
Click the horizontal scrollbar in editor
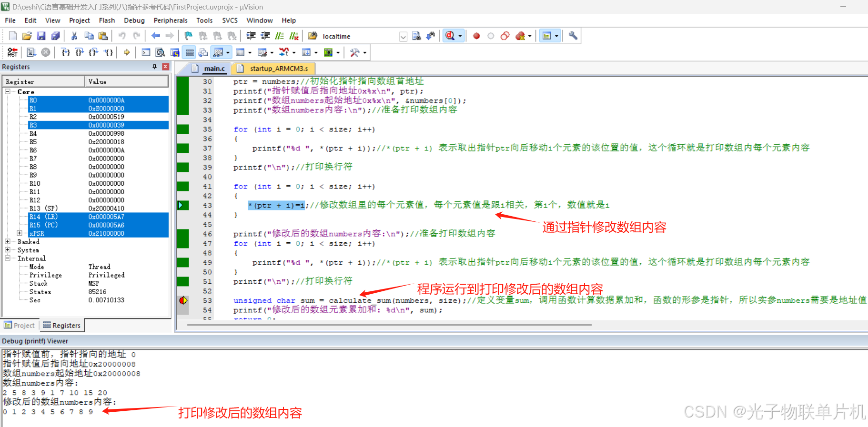tap(390, 325)
